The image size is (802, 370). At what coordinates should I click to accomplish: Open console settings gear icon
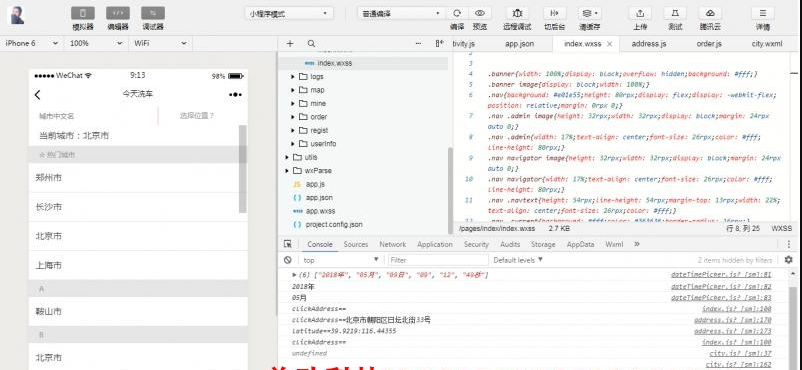coord(788,260)
